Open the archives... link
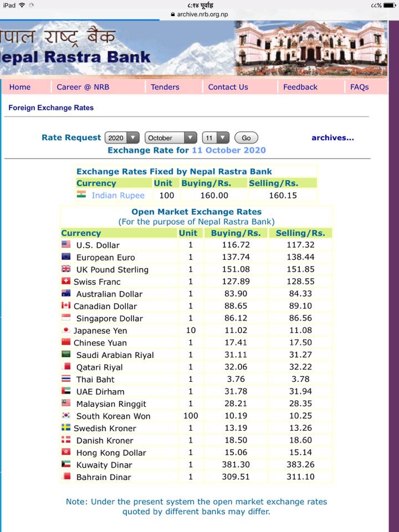The width and height of the screenshot is (399, 532). pyautogui.click(x=332, y=138)
